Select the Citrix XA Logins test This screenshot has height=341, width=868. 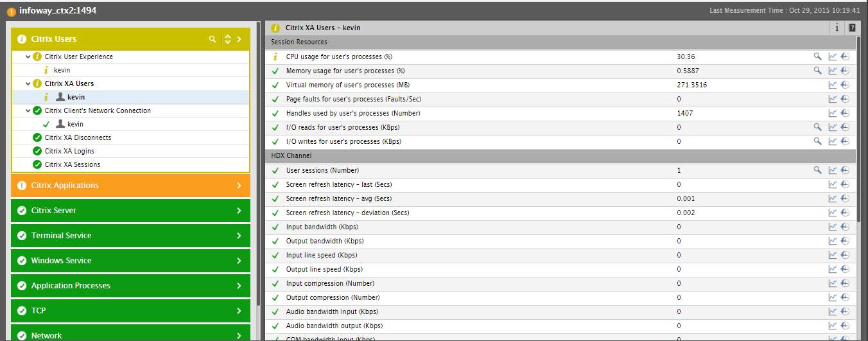(69, 151)
